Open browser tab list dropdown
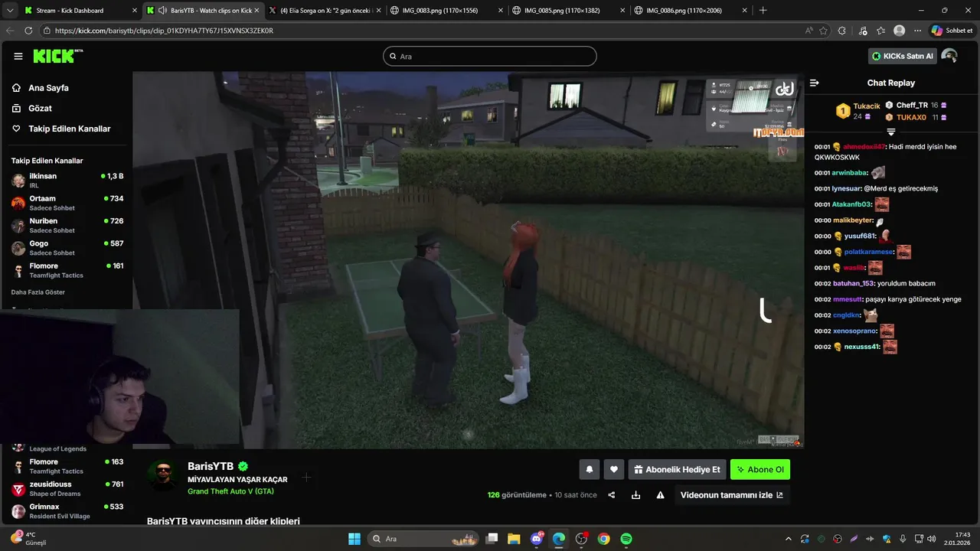The width and height of the screenshot is (980, 551). pos(9,11)
